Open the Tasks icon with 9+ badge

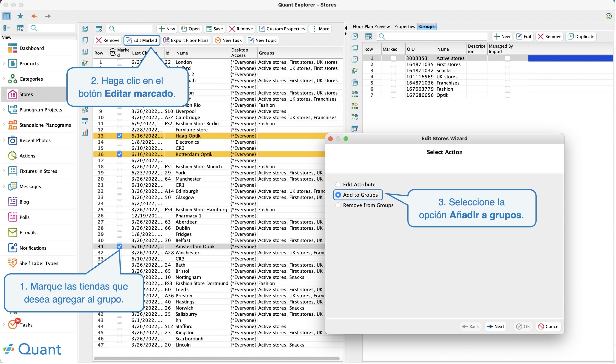pyautogui.click(x=13, y=324)
